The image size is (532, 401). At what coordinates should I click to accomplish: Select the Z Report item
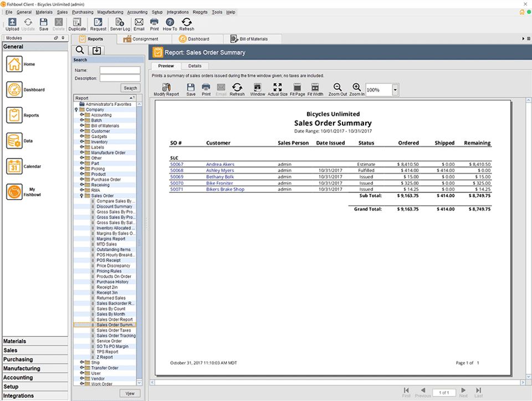click(x=105, y=357)
